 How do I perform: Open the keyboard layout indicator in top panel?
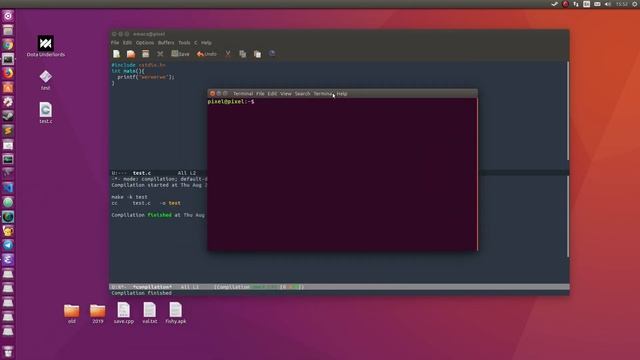(587, 4)
